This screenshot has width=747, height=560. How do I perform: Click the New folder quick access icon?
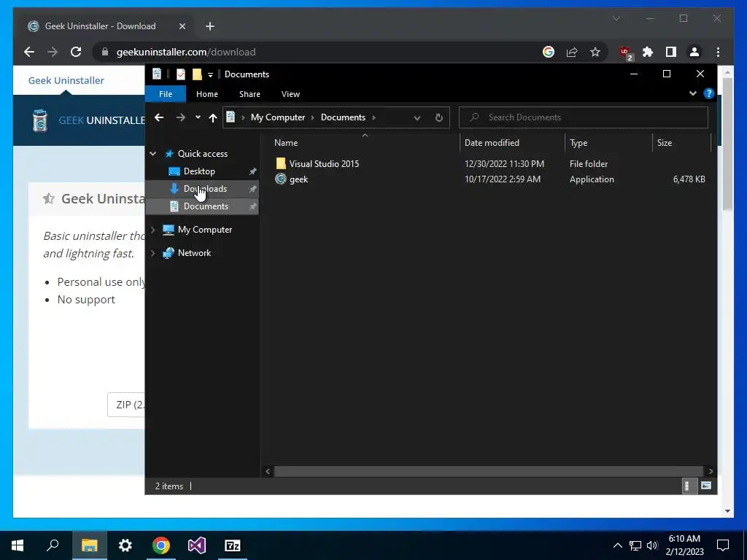click(197, 74)
